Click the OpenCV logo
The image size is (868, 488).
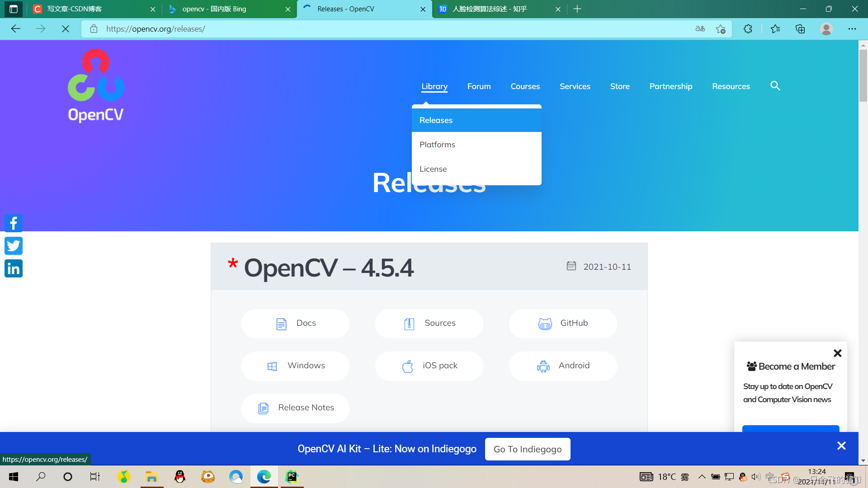coord(96,85)
